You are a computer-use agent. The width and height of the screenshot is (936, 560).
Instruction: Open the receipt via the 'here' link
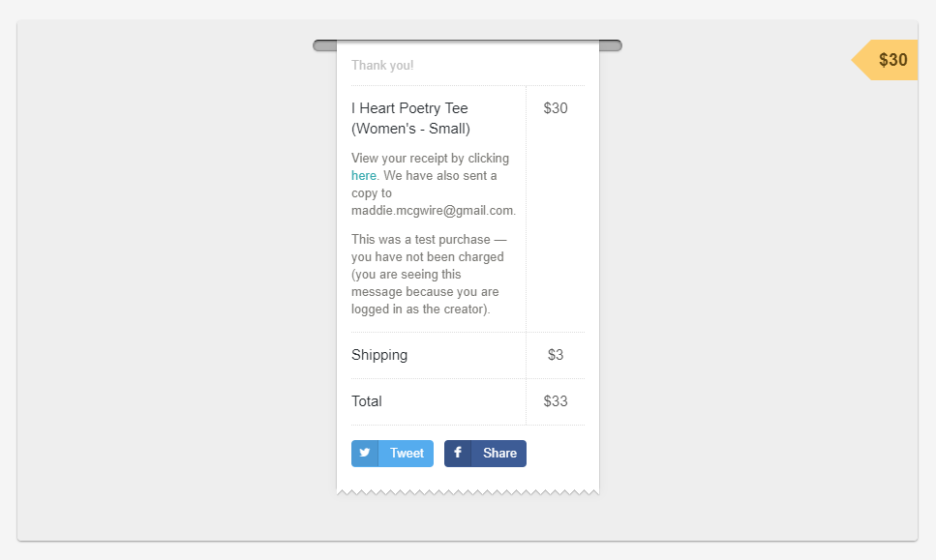pyautogui.click(x=364, y=176)
